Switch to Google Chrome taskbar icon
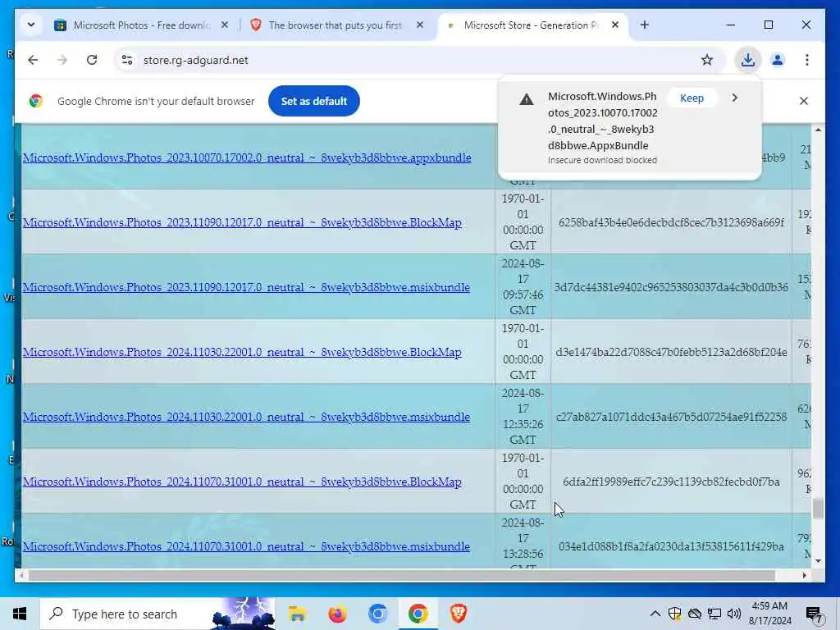The height and width of the screenshot is (630, 840). (x=418, y=614)
